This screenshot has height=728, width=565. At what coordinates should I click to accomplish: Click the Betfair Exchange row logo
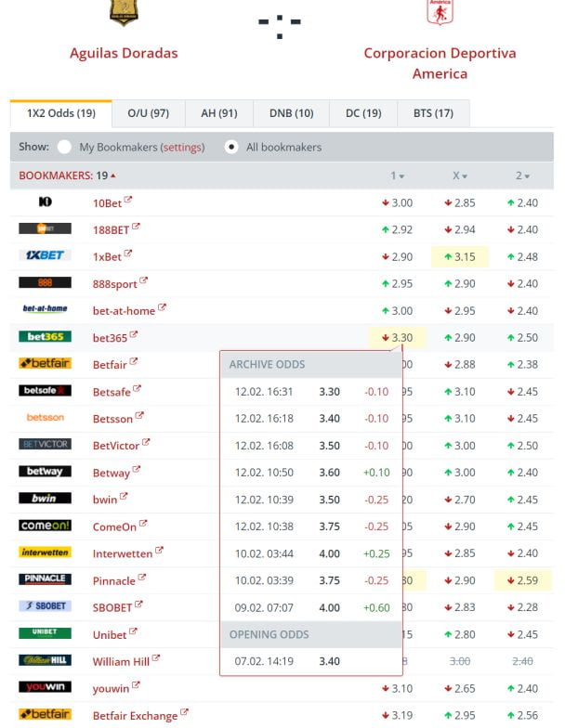click(x=45, y=713)
